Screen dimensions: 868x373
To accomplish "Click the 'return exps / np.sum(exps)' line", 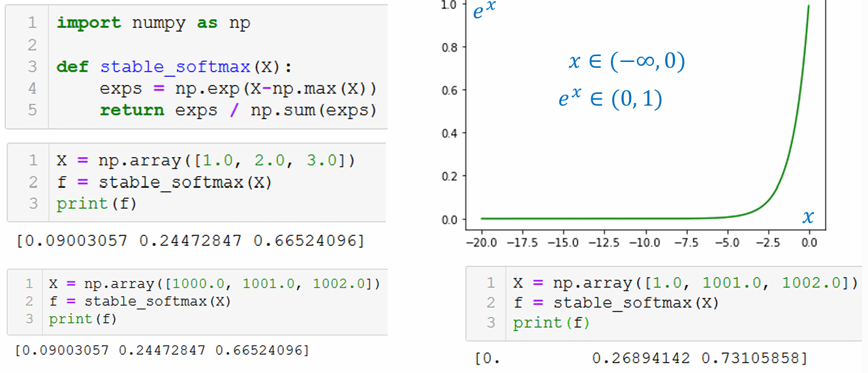I will coord(238,110).
